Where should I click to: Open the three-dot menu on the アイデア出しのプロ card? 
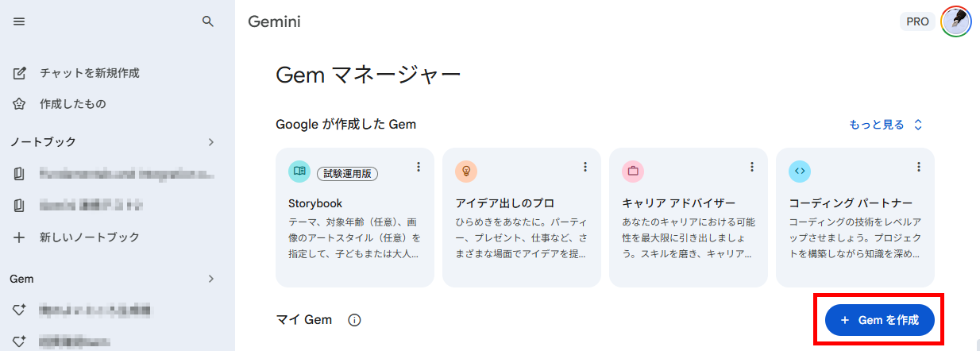[x=585, y=167]
